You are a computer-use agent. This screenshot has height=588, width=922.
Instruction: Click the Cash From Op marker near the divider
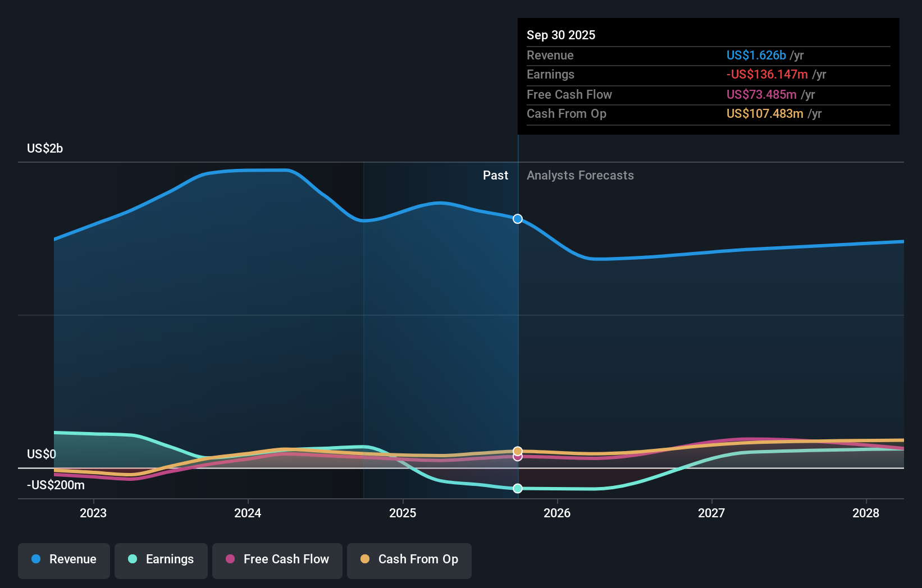[517, 451]
